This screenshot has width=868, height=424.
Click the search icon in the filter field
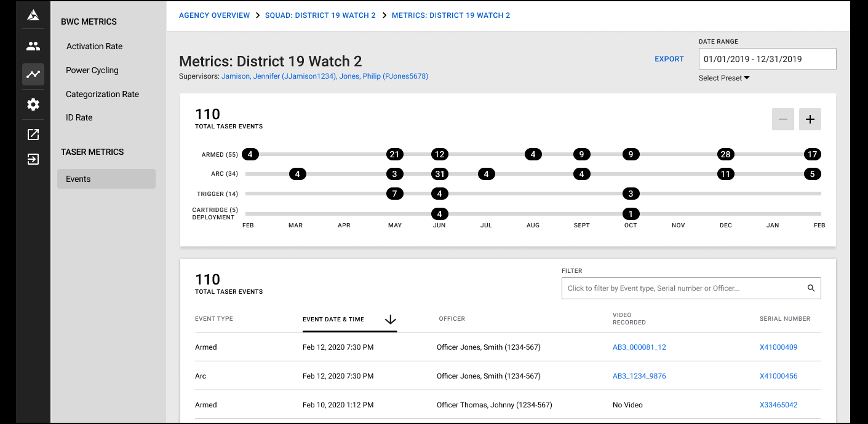click(811, 288)
